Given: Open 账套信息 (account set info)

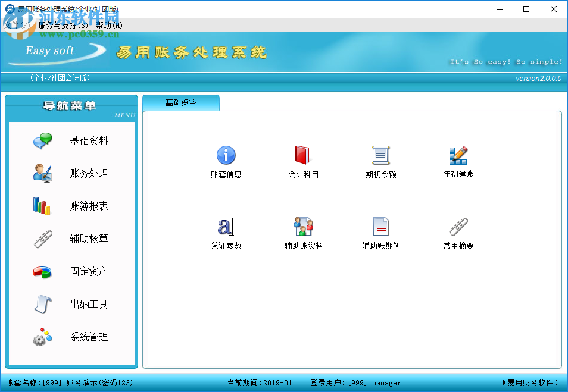Looking at the screenshot, I should coord(226,162).
